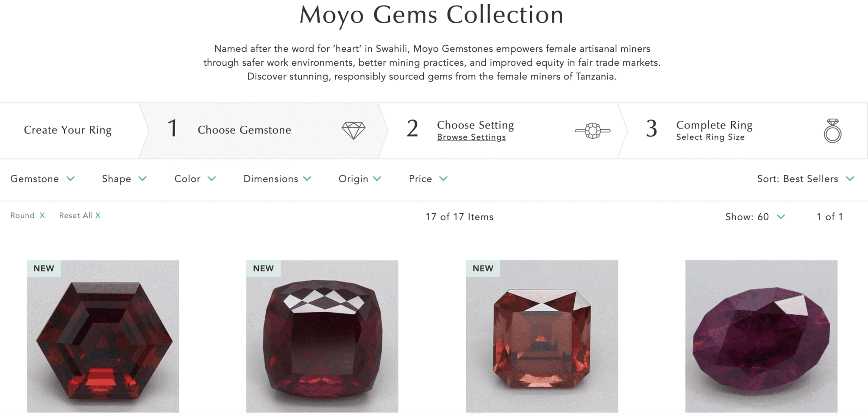This screenshot has width=868, height=416.
Task: Open the Shape filter dropdown
Action: (124, 179)
